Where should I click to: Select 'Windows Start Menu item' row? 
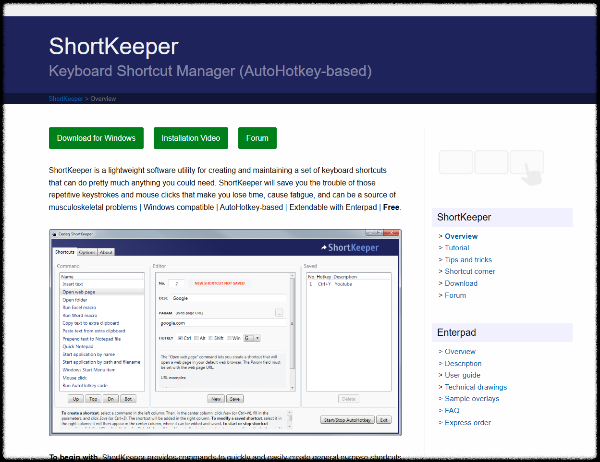102,370
